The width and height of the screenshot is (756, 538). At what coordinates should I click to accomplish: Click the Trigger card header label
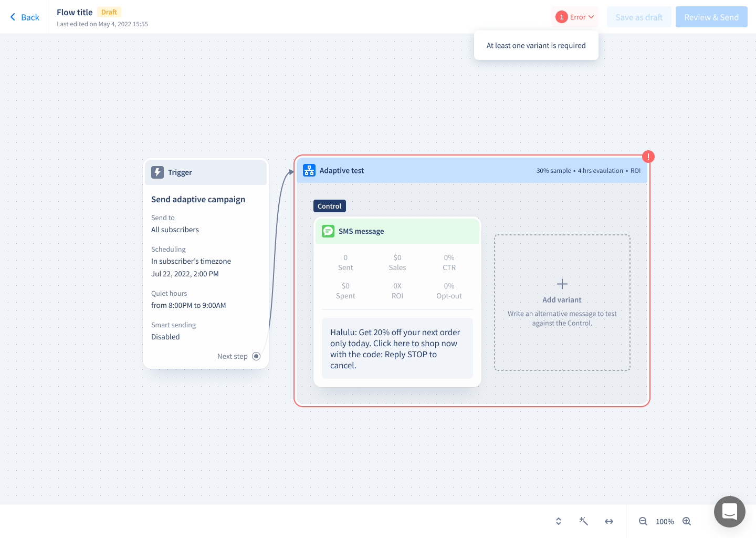tap(180, 173)
